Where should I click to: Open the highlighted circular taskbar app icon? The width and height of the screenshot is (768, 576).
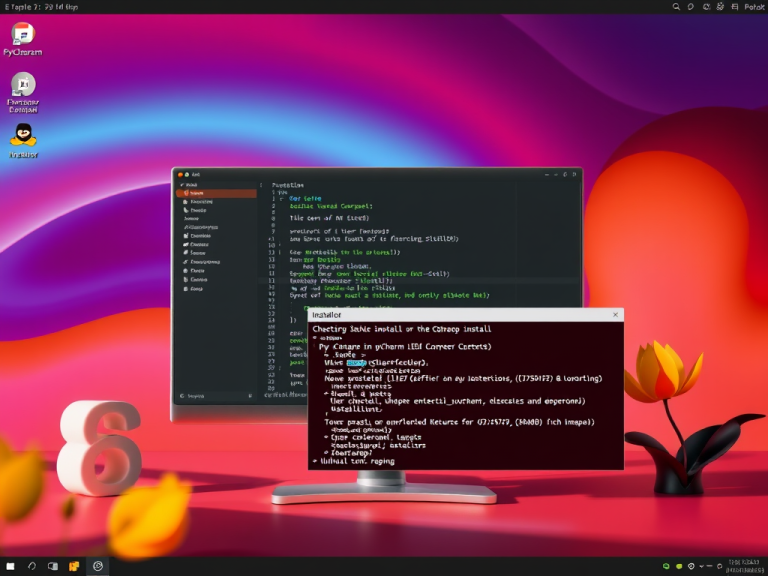coord(98,566)
